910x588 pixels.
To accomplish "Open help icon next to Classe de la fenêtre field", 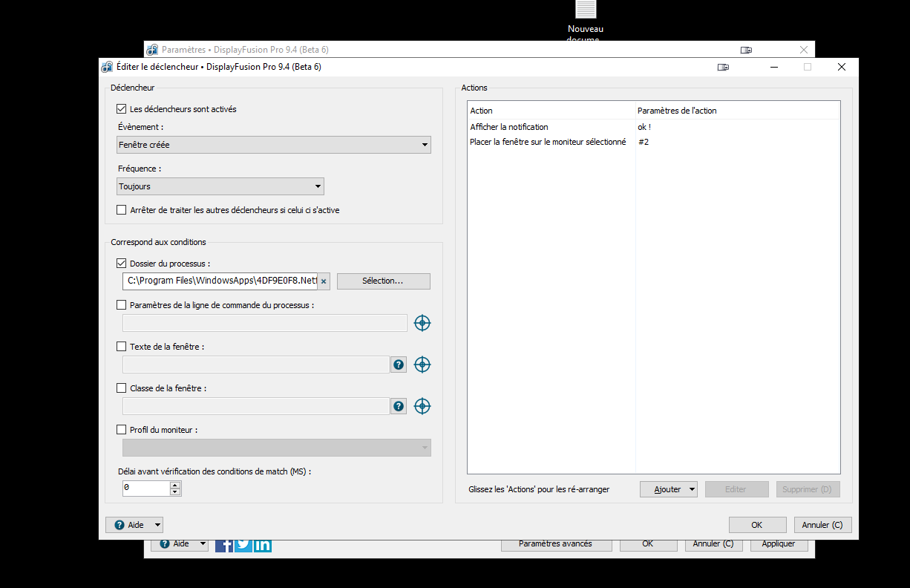I will (399, 406).
